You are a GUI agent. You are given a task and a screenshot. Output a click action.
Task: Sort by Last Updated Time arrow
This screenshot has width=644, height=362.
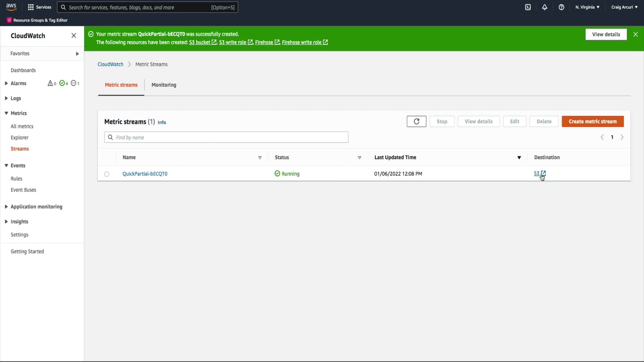(x=519, y=158)
